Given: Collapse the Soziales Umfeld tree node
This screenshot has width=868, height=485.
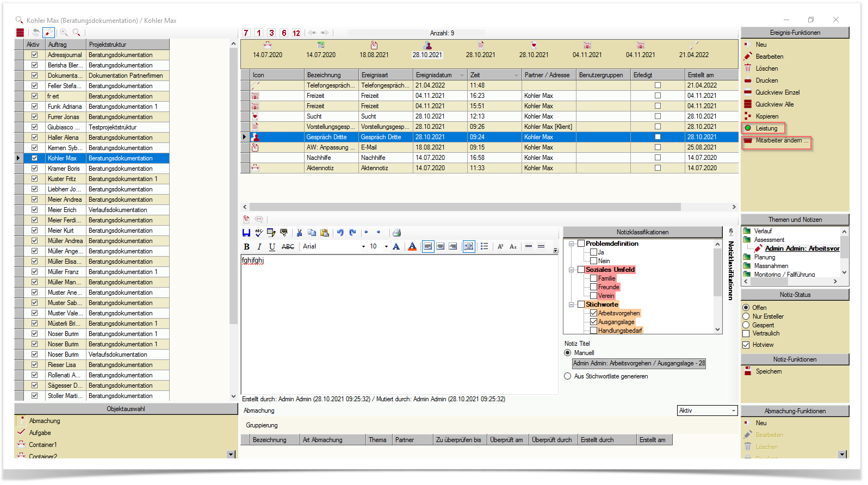Looking at the screenshot, I should tap(572, 270).
